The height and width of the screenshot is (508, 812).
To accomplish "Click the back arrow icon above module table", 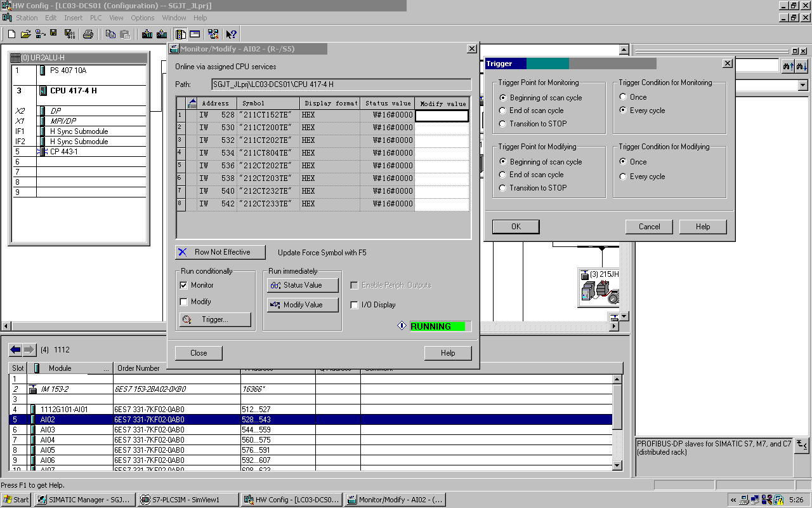I will click(x=16, y=350).
